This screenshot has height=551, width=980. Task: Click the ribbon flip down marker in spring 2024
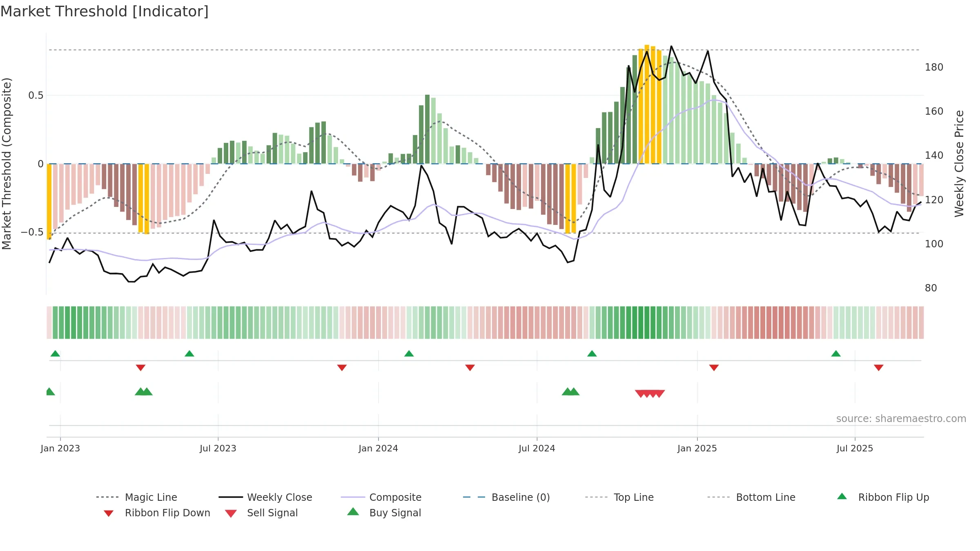click(x=470, y=368)
